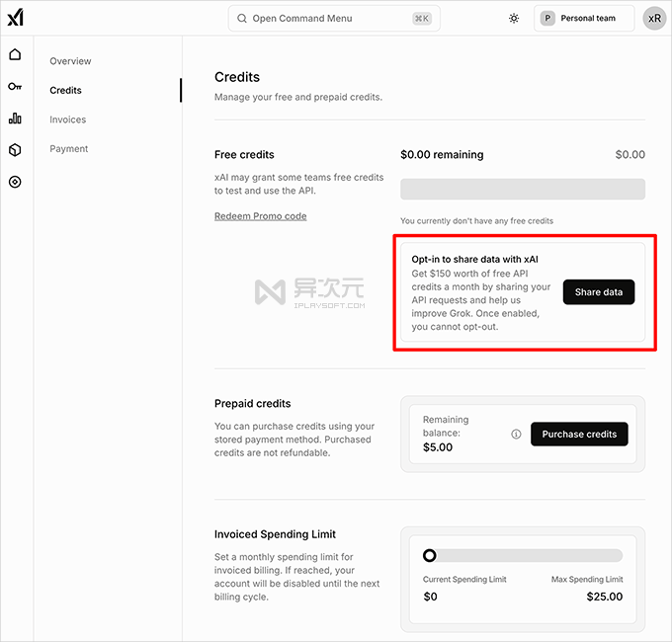Viewport: 672px width, 642px height.
Task: Click the Free credits heading
Action: click(244, 155)
